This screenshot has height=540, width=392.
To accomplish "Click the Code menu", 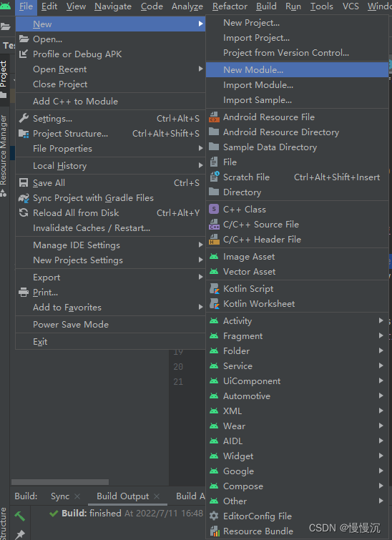I will pos(152,6).
